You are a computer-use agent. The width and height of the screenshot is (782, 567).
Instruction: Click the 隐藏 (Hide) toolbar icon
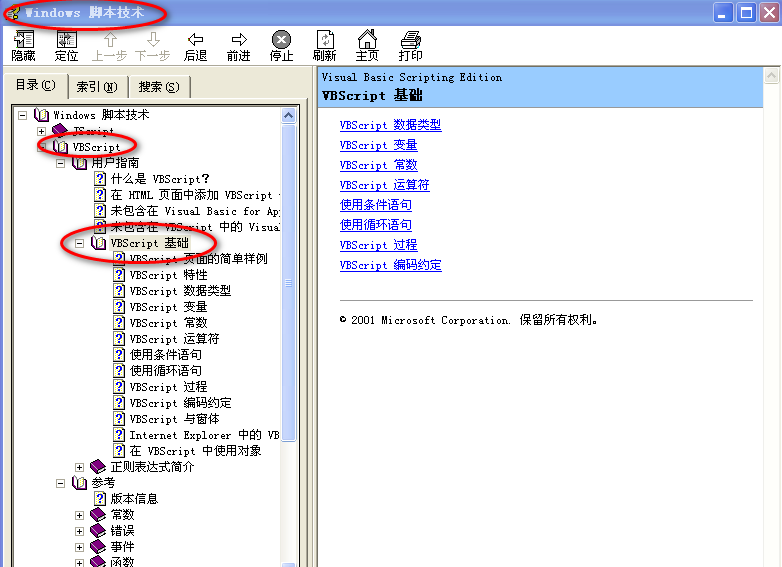(23, 39)
